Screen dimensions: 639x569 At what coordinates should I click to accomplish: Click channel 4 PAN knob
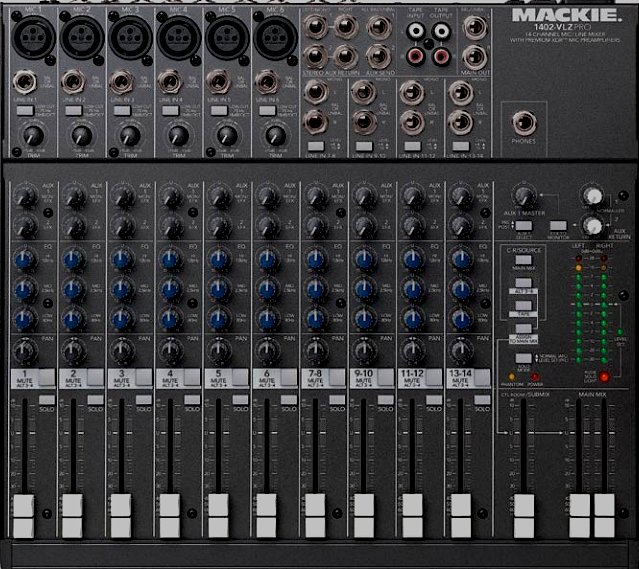171,351
